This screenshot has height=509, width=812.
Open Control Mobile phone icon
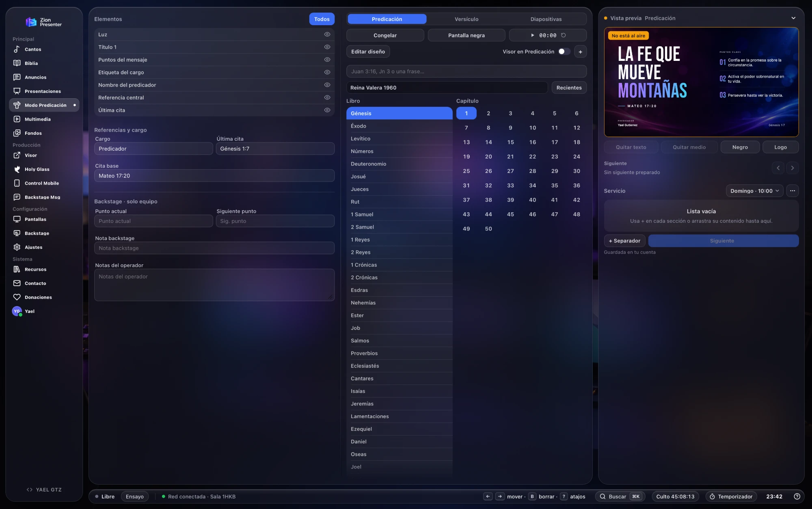[17, 183]
